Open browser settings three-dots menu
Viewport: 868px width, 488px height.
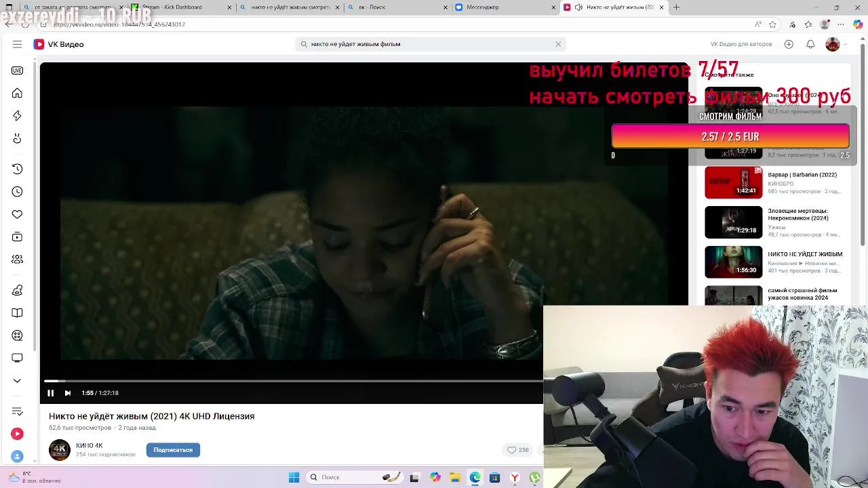pos(841,24)
